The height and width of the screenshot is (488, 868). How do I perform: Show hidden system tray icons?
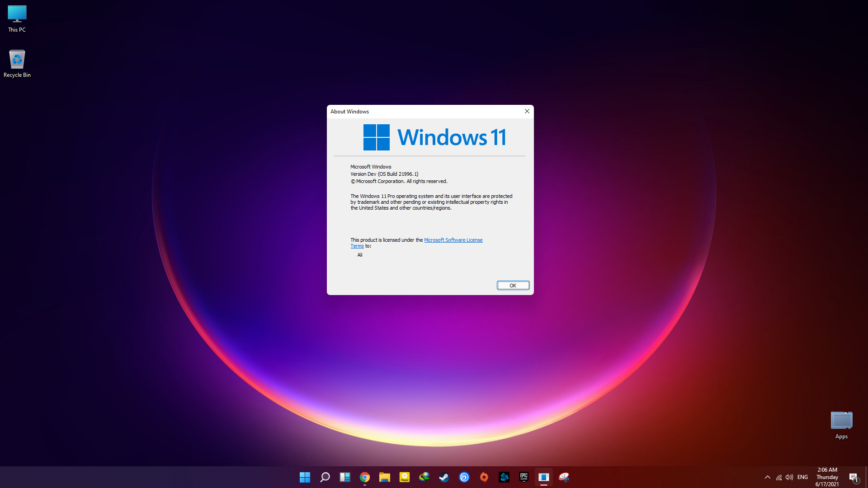coord(768,477)
